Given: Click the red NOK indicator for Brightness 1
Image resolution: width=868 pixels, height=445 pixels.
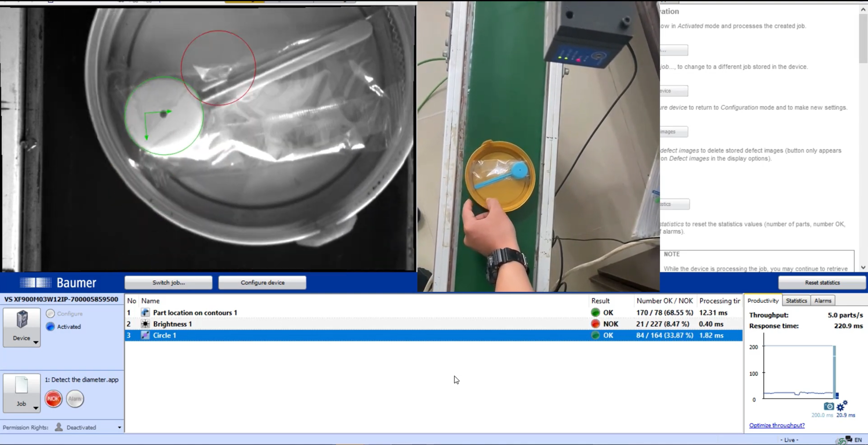Looking at the screenshot, I should click(595, 324).
